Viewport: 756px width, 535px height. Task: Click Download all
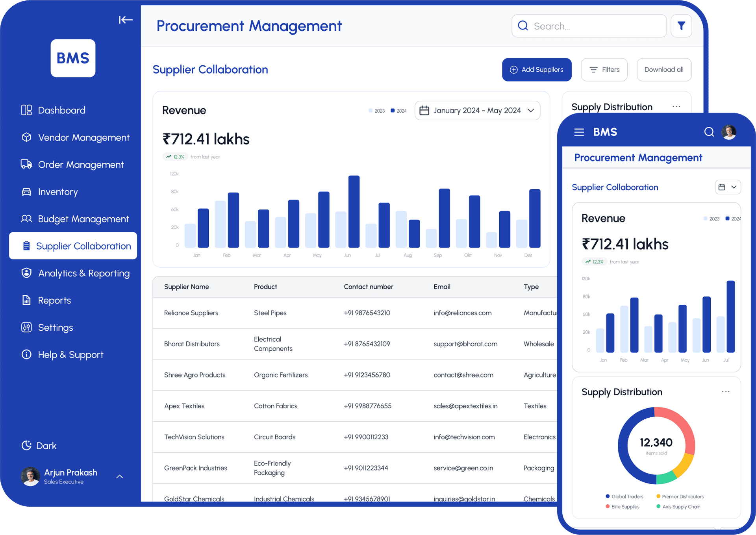(x=664, y=70)
